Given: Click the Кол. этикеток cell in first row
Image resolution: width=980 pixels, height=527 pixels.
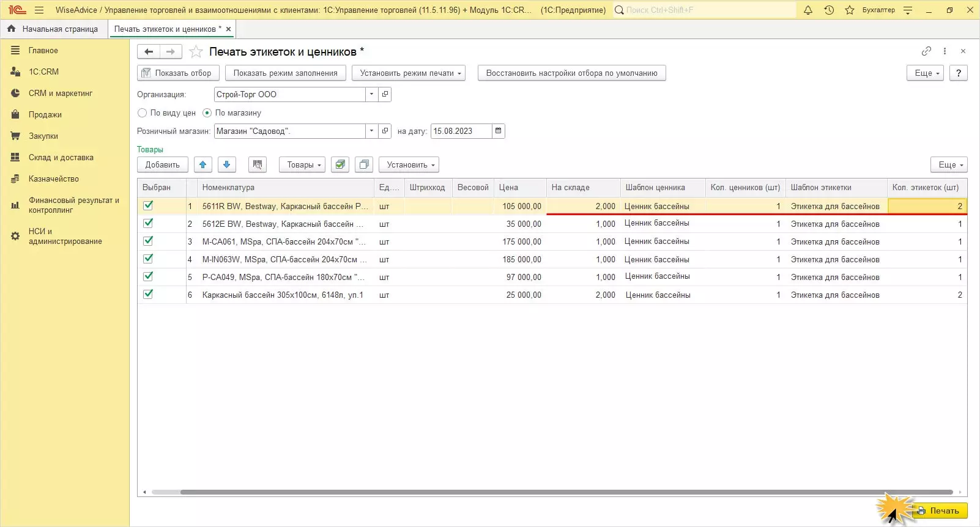Looking at the screenshot, I should tap(927, 206).
